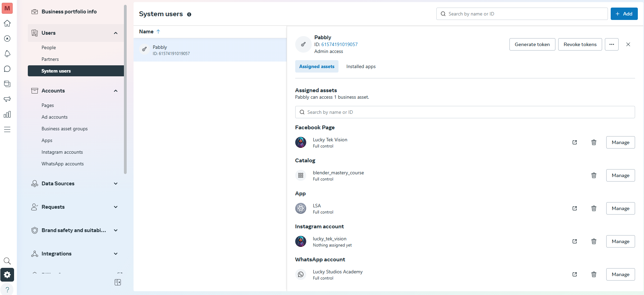Open inbox chat bubble icon
The image size is (644, 295).
[x=7, y=69]
